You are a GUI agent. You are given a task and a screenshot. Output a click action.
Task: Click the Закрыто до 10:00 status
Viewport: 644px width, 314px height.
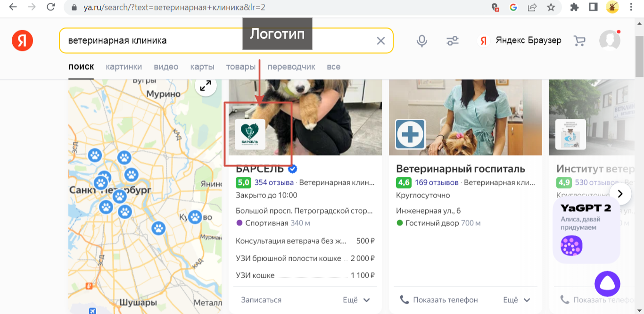266,195
